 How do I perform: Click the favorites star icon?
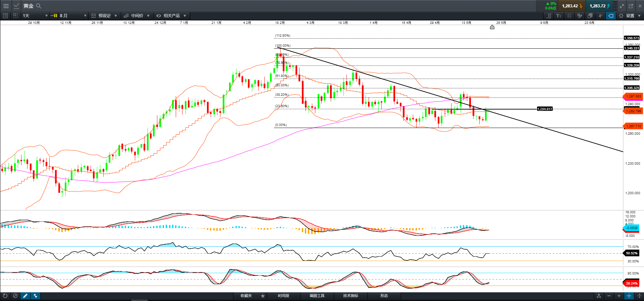click(x=263, y=296)
